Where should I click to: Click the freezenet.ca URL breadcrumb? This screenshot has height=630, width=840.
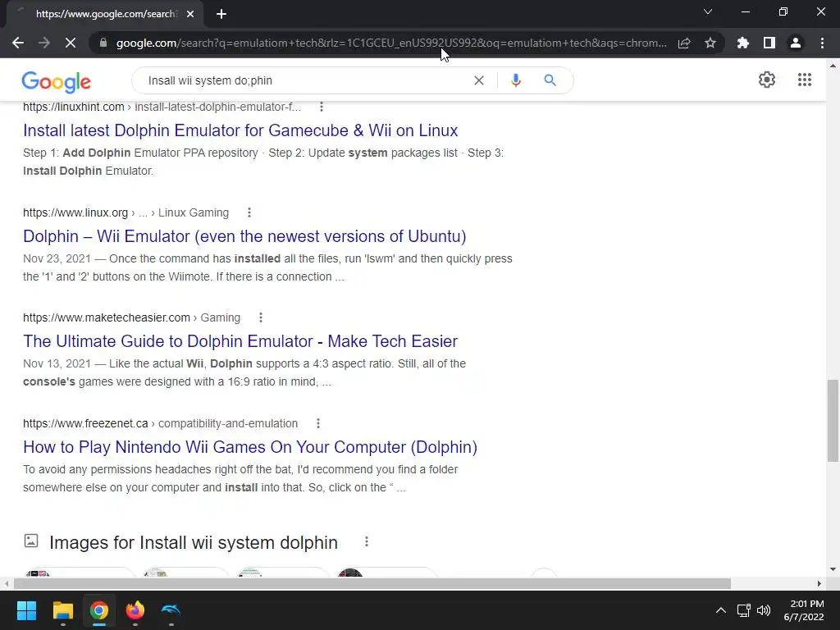point(160,423)
